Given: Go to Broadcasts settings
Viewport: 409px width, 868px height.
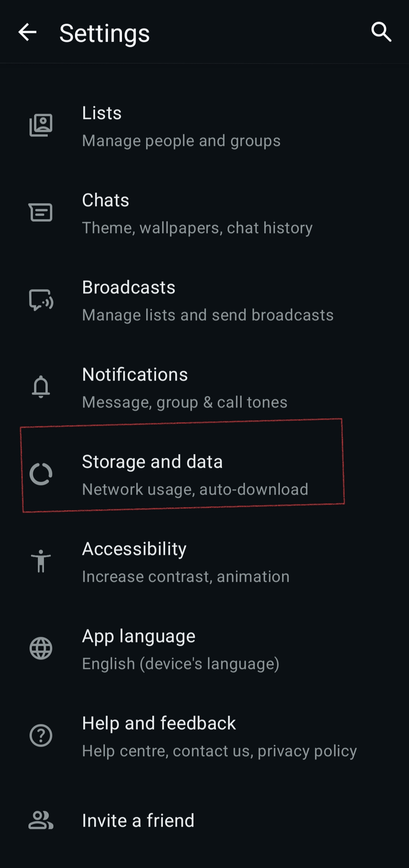Looking at the screenshot, I should (x=208, y=301).
